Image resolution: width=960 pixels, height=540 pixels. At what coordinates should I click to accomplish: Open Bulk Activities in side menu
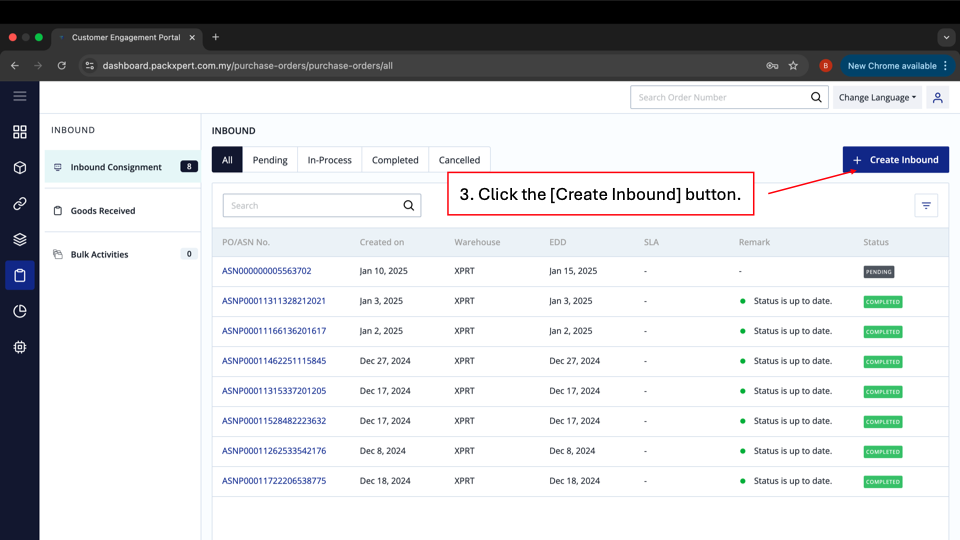coord(122,254)
